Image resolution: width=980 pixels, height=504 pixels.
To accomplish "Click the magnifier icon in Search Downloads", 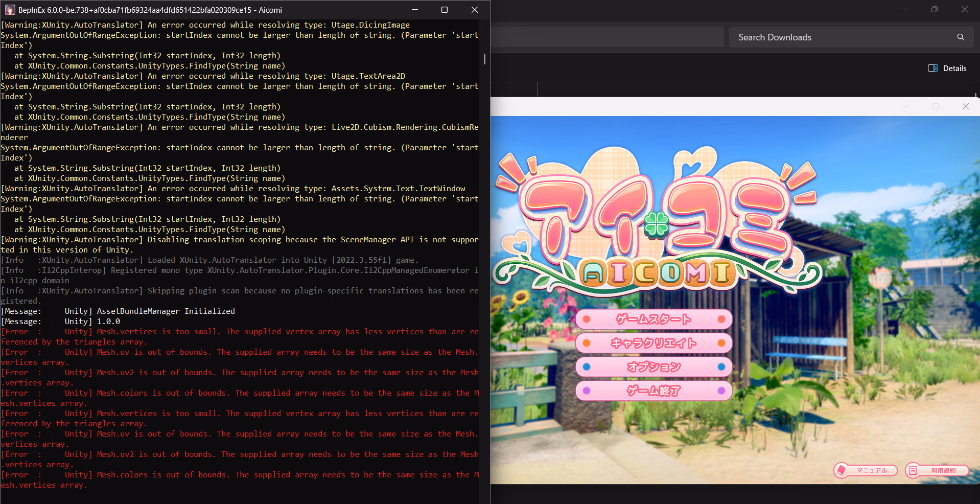I will click(x=961, y=37).
